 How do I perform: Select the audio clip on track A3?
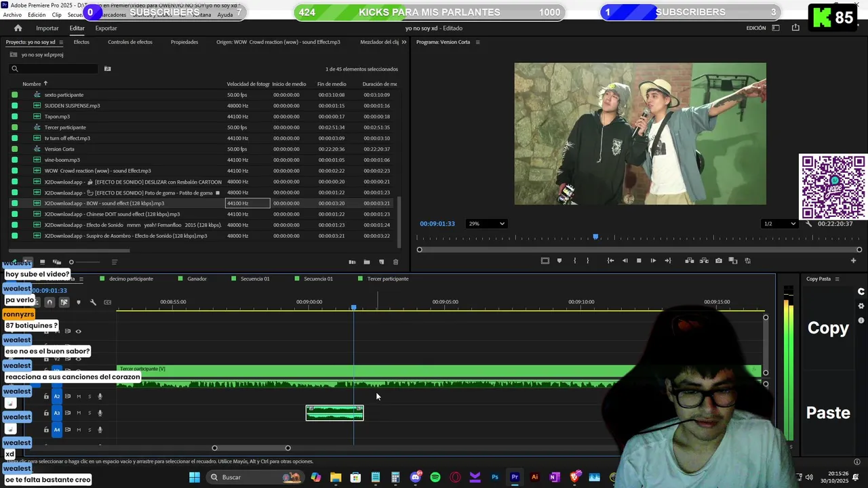click(334, 413)
